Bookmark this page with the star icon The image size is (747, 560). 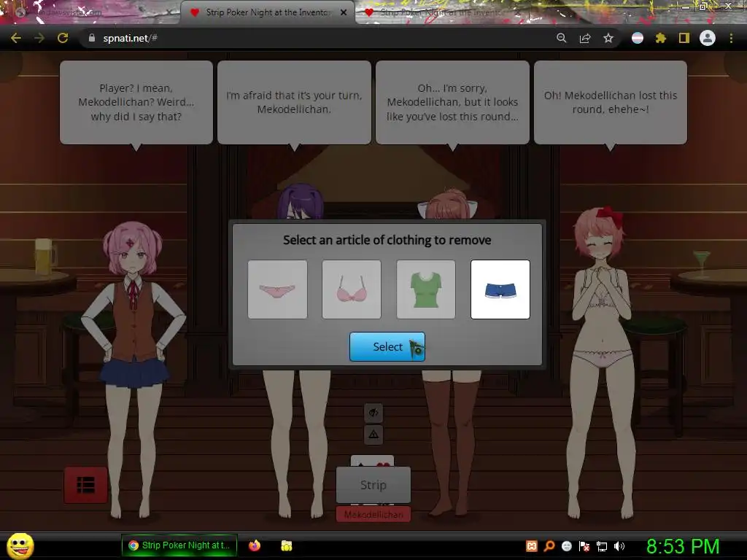click(x=608, y=38)
